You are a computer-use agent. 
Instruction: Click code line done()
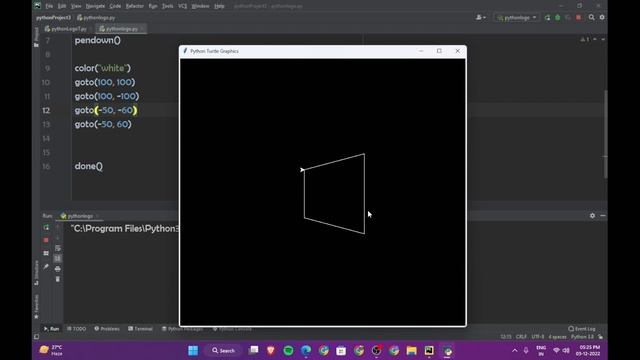[x=89, y=166]
